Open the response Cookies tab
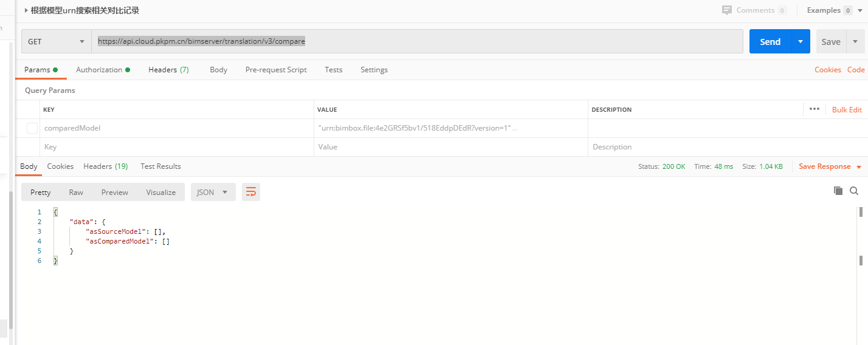This screenshot has height=345, width=868. [x=60, y=166]
